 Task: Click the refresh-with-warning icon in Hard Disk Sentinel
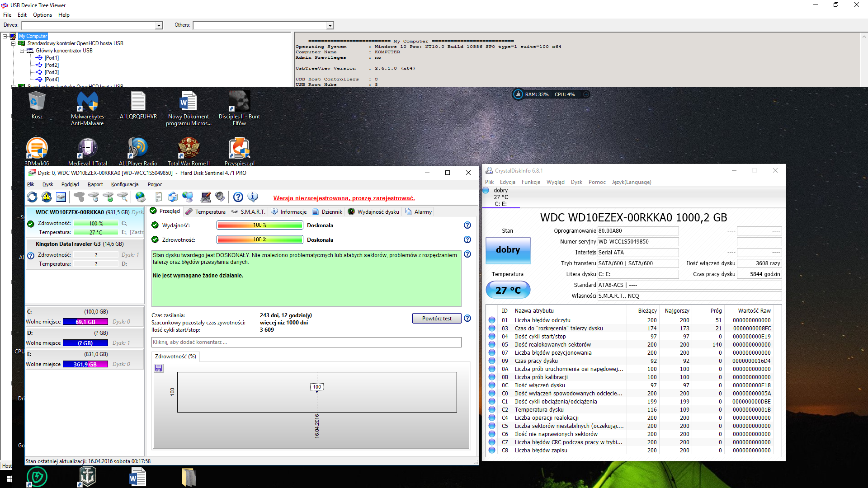coord(47,197)
